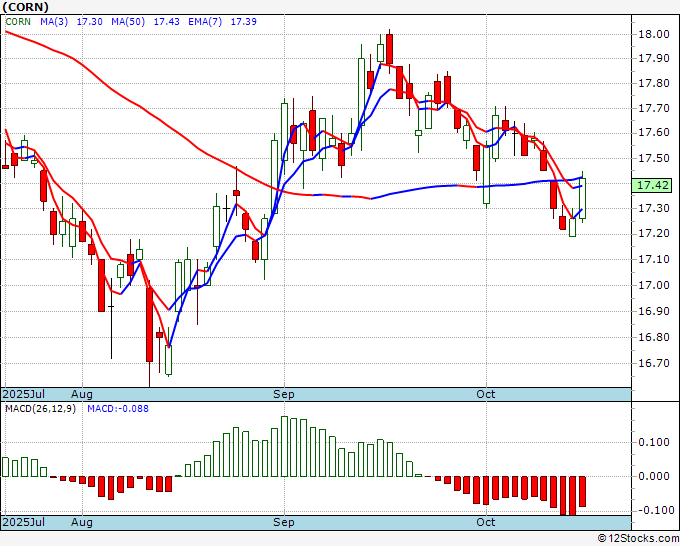Viewport: 680px width, 546px height.
Task: Click 2025Jul on the price chart axis
Action: click(x=23, y=394)
